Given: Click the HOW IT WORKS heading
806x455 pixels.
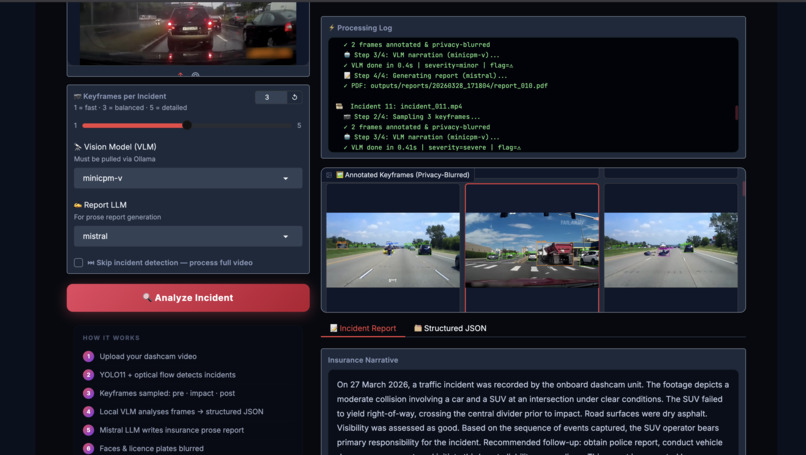Looking at the screenshot, I should coord(111,338).
